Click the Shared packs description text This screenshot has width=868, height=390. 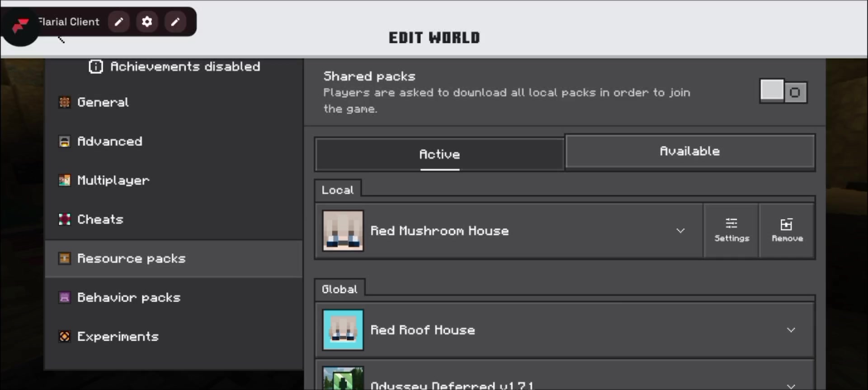(x=507, y=100)
